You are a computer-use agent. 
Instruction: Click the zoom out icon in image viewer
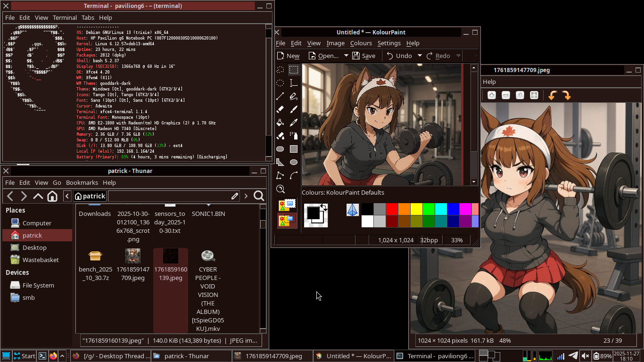[x=506, y=95]
